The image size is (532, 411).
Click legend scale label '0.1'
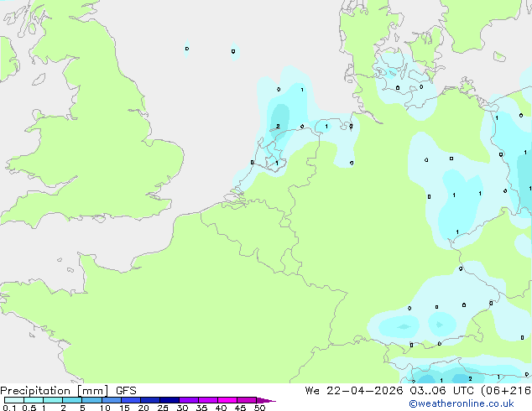[9, 408]
